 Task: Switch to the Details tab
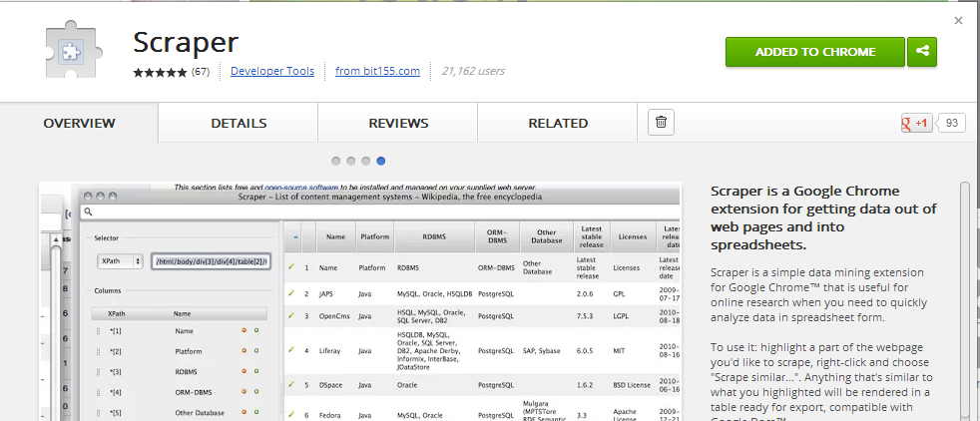coord(239,124)
